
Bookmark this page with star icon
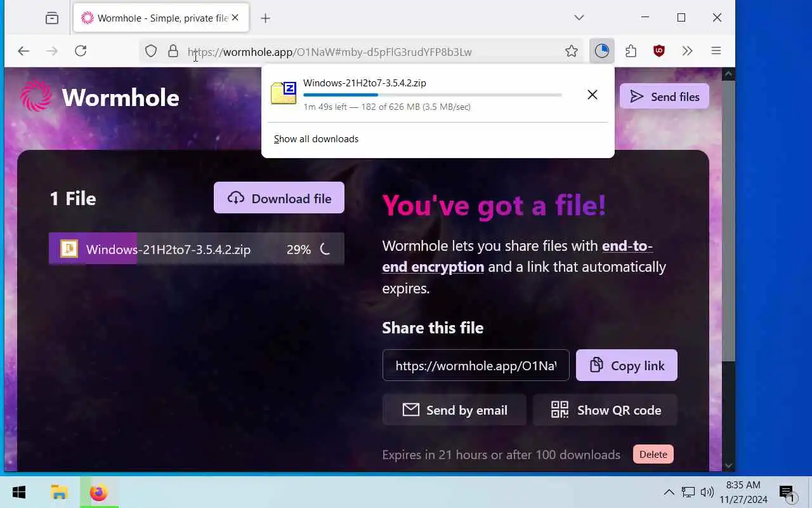(572, 51)
